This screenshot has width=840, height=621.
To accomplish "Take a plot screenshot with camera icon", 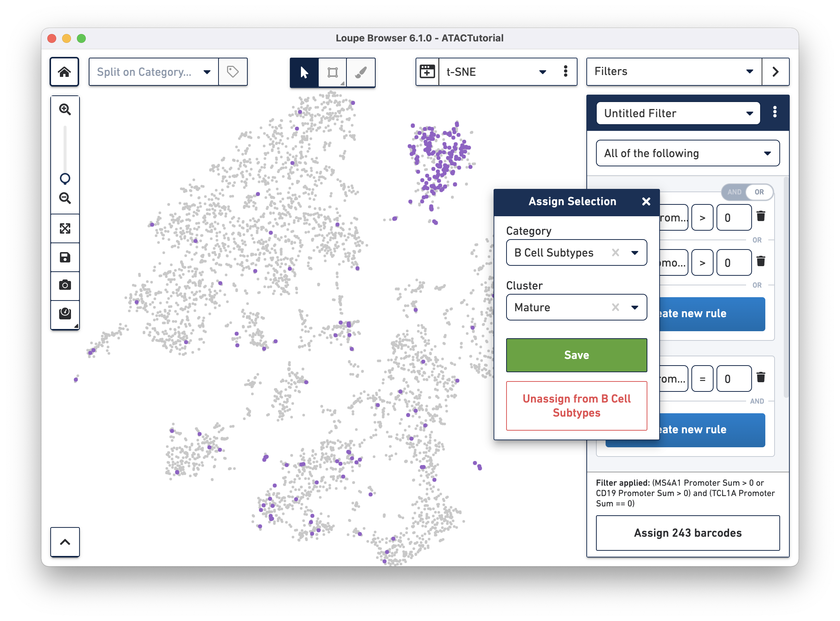I will tap(65, 285).
